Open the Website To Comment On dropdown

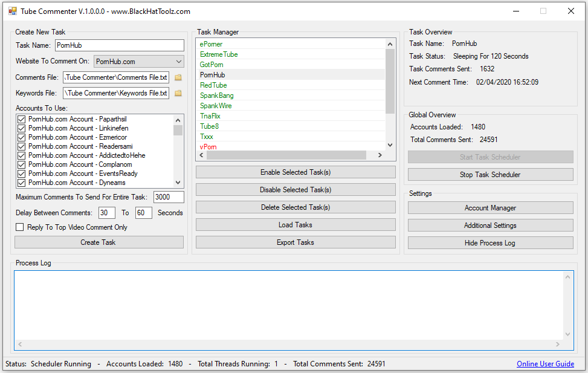click(139, 62)
